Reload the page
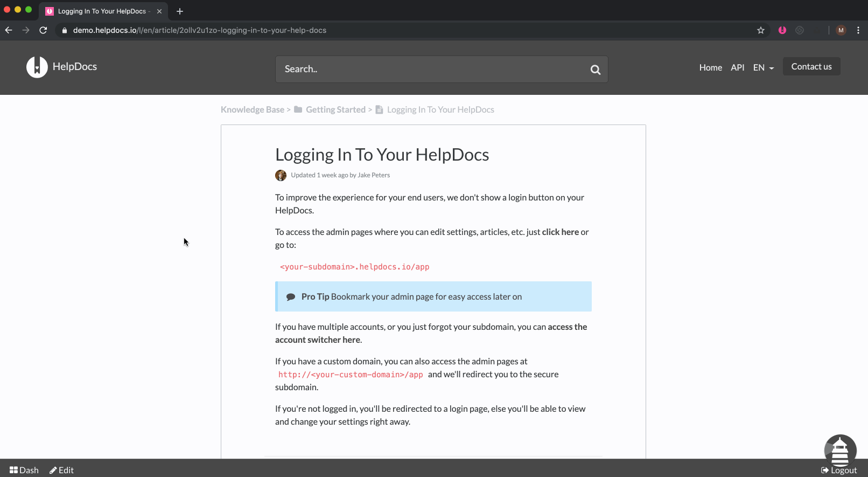Screen dimensions: 868x477 43,30
